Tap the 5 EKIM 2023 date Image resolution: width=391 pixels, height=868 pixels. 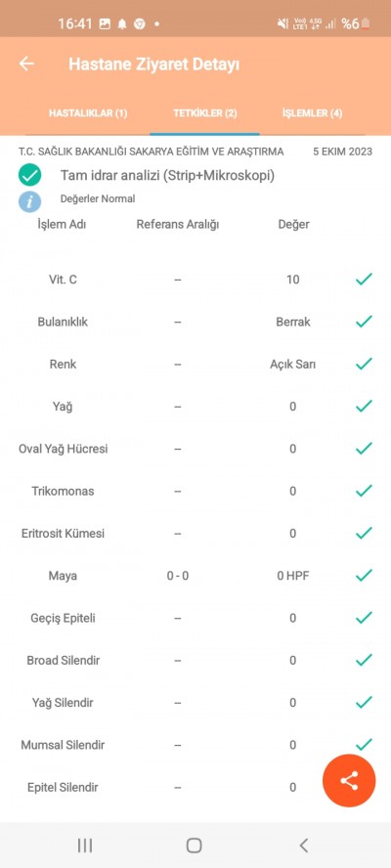click(342, 152)
